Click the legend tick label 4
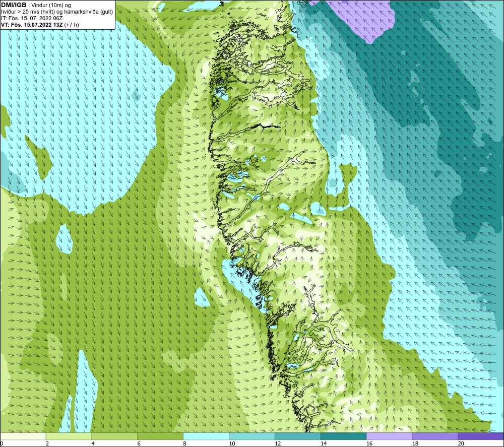Screen dimensions: 504x447 (x=93, y=443)
